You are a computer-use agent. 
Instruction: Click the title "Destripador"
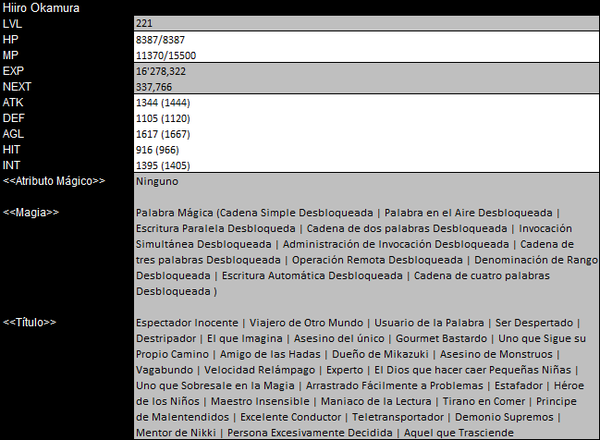166,338
